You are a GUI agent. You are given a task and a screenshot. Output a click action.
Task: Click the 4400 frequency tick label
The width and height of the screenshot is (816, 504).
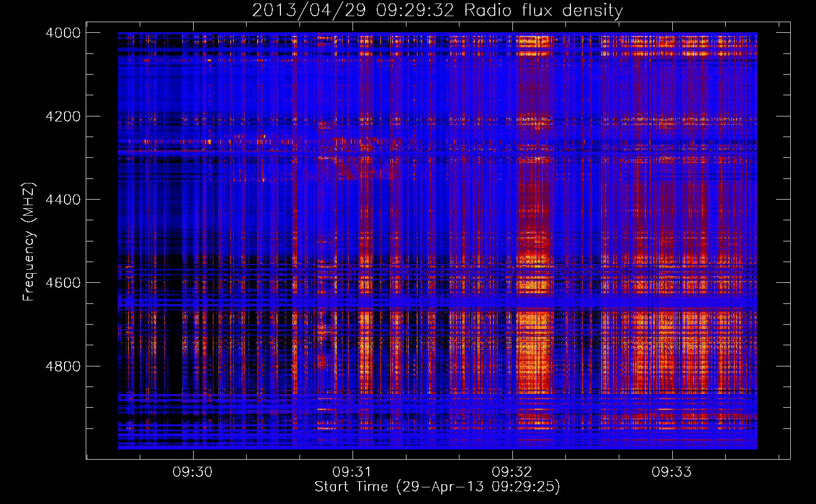click(x=63, y=200)
